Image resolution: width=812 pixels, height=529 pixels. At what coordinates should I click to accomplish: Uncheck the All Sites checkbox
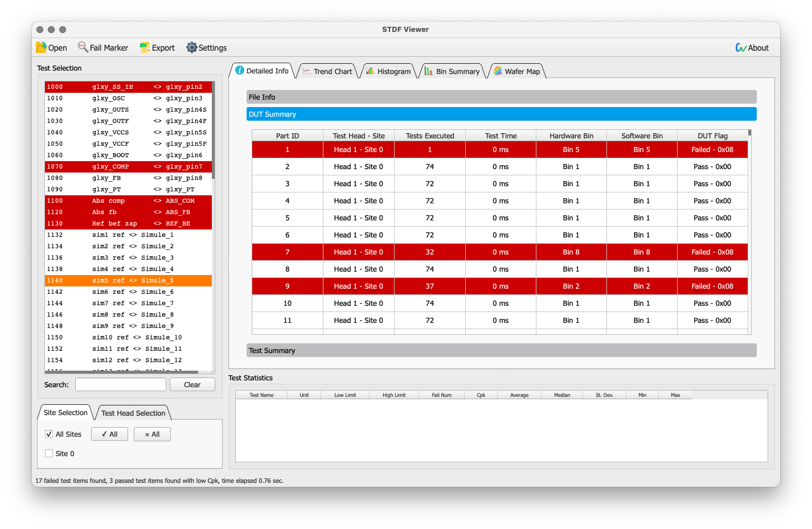49,434
